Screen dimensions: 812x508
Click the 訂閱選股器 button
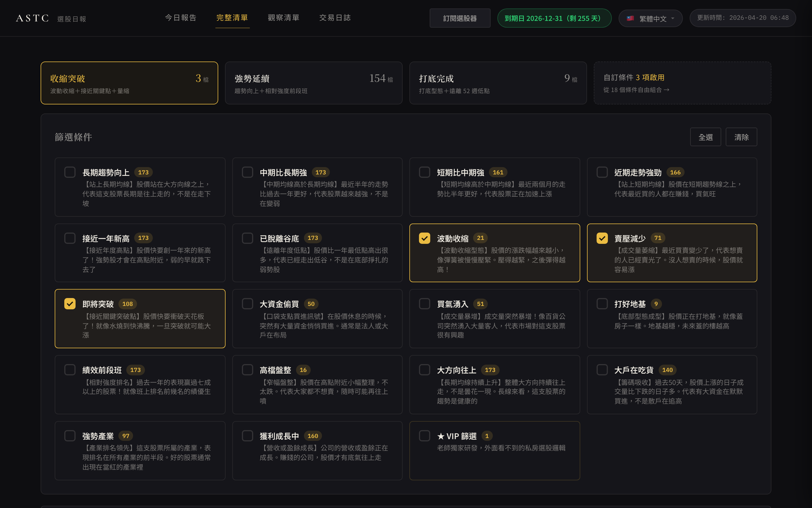click(x=460, y=18)
